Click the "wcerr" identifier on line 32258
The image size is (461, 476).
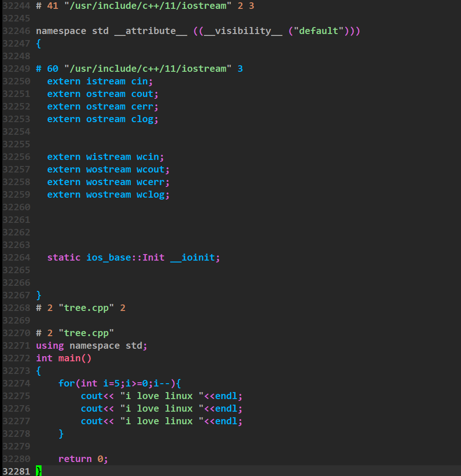(x=150, y=182)
